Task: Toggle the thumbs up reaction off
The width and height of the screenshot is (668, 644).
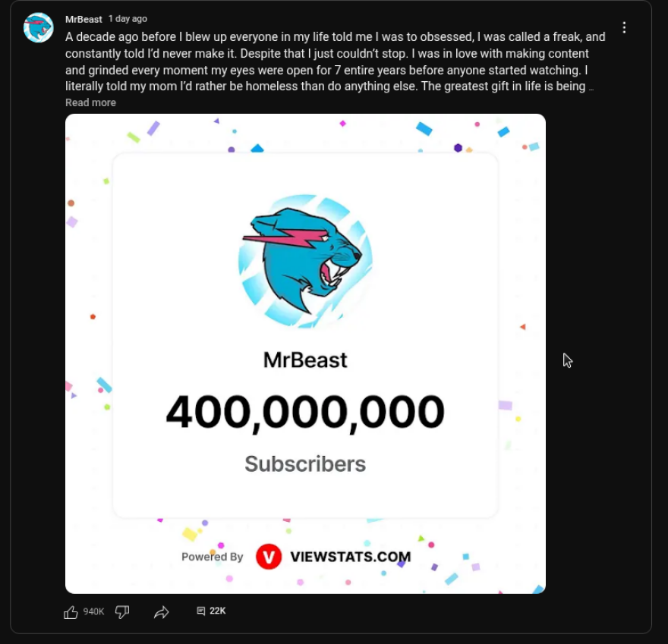Action: point(71,611)
